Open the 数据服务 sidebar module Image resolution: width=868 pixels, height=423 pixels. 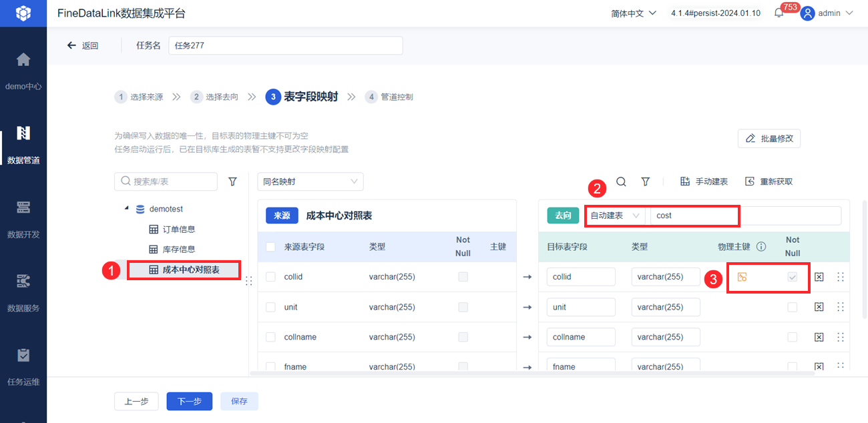tap(23, 292)
